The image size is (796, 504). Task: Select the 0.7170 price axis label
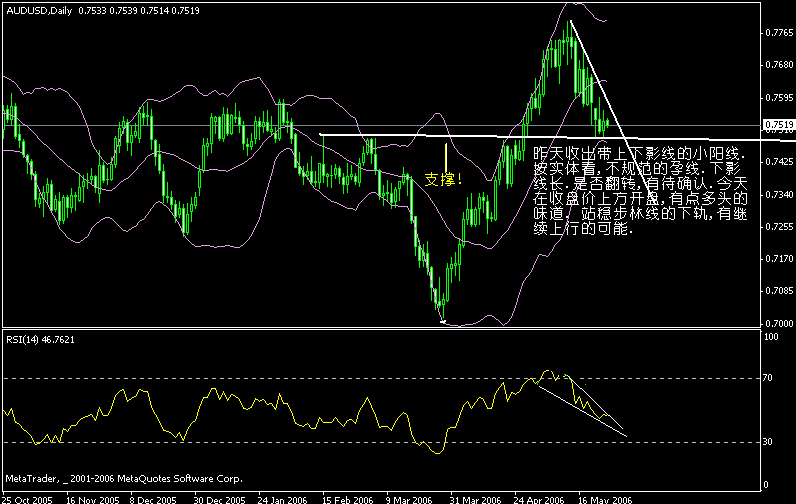[779, 259]
